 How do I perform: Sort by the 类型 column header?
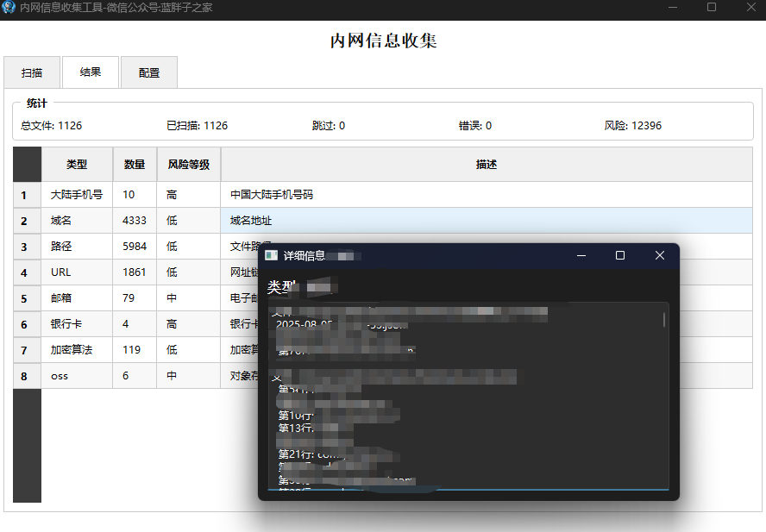(77, 165)
